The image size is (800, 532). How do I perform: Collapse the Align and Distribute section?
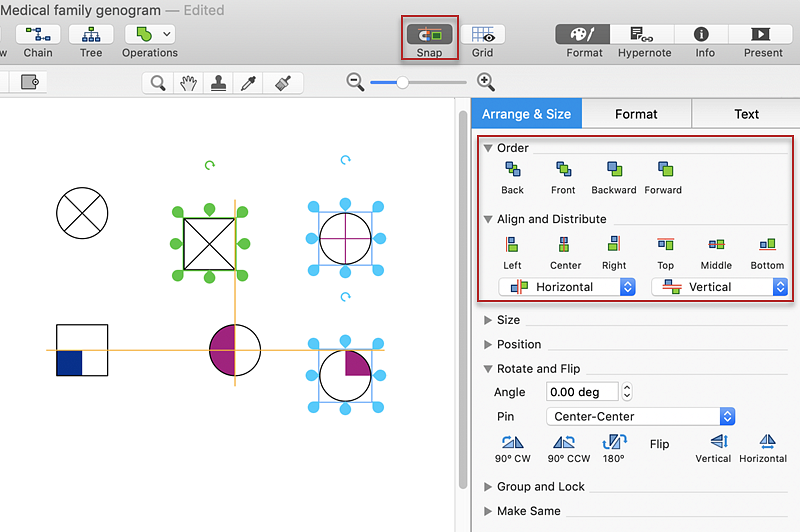tap(488, 219)
